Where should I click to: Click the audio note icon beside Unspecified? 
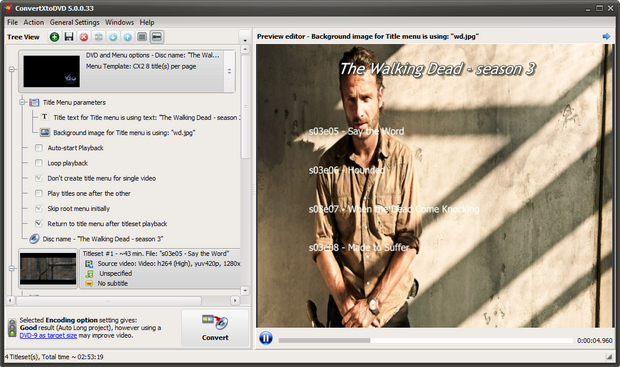[x=90, y=274]
